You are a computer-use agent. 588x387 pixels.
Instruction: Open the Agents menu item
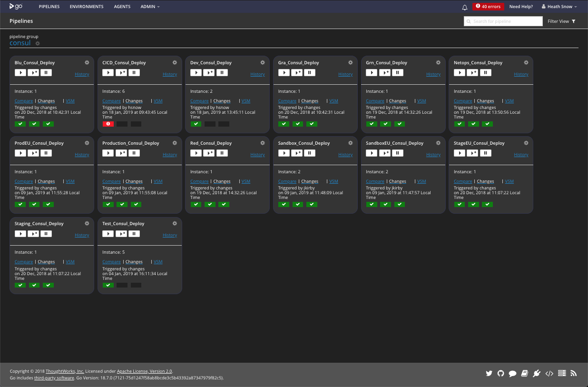(x=122, y=7)
